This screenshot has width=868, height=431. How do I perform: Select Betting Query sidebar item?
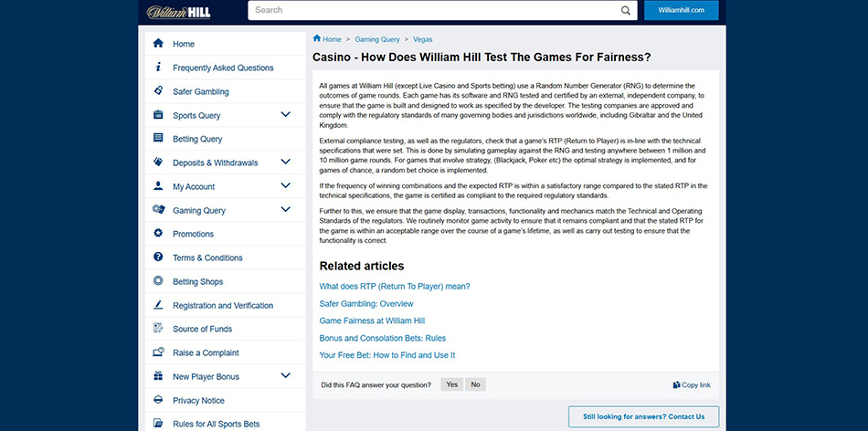pyautogui.click(x=226, y=139)
